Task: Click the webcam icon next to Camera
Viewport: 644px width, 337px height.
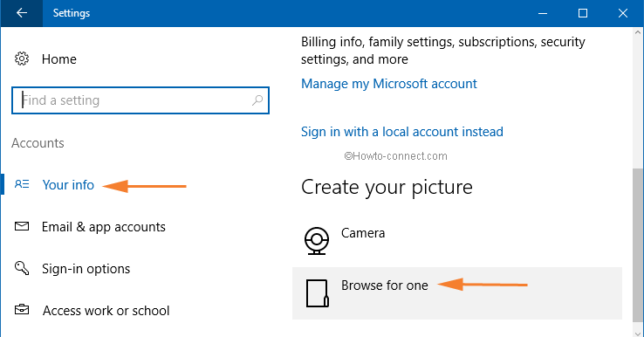Action: tap(316, 241)
